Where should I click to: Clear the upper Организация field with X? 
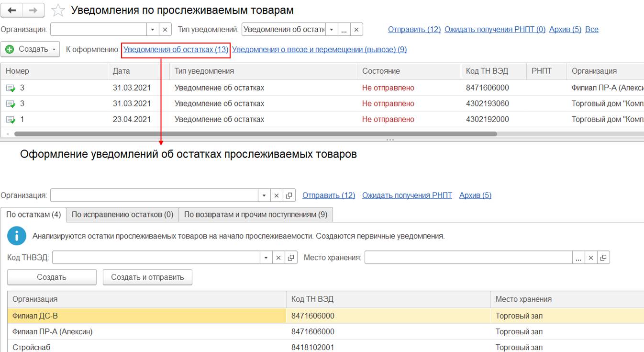click(165, 30)
